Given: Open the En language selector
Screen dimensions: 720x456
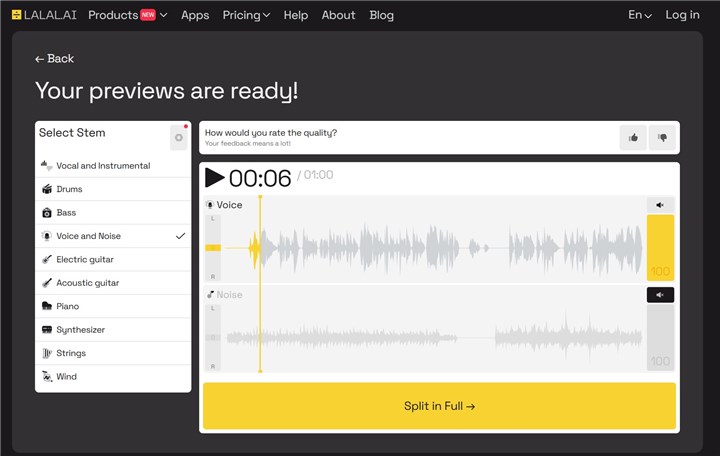Looking at the screenshot, I should [640, 15].
